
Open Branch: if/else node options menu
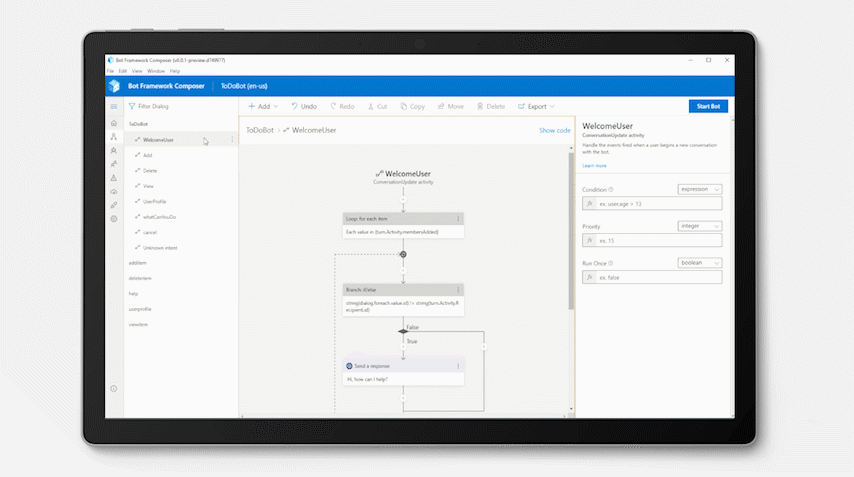point(458,290)
